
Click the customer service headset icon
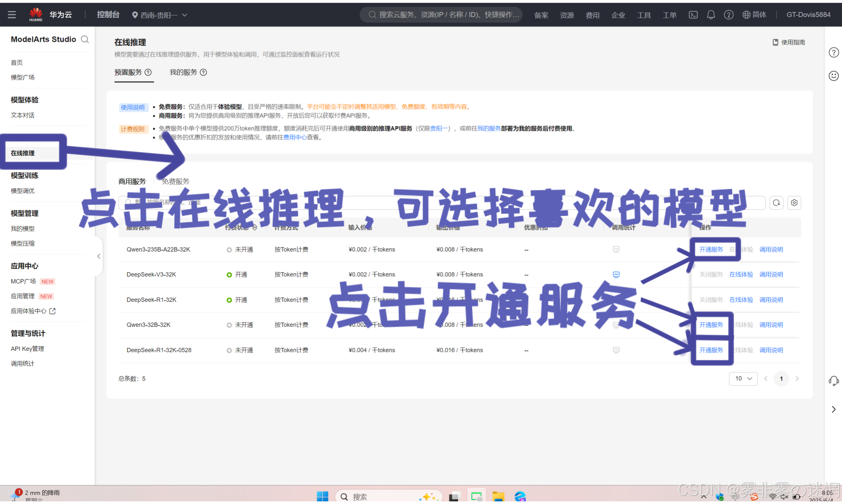tap(833, 381)
